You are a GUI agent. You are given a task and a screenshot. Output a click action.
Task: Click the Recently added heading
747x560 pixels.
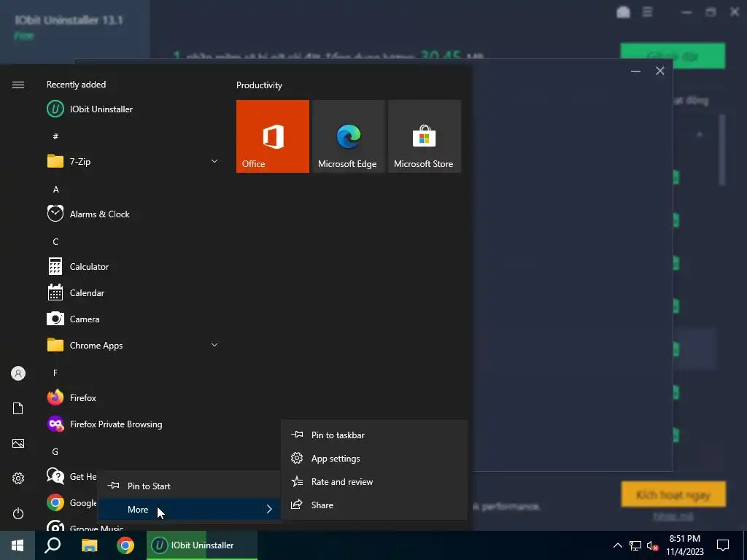pyautogui.click(x=76, y=85)
